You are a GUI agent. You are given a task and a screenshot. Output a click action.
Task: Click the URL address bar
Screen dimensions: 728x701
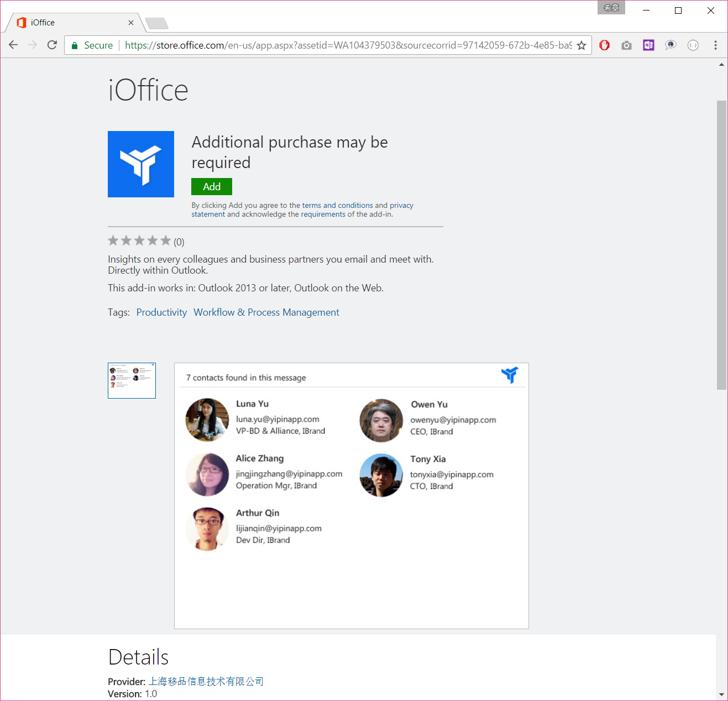pyautogui.click(x=348, y=45)
